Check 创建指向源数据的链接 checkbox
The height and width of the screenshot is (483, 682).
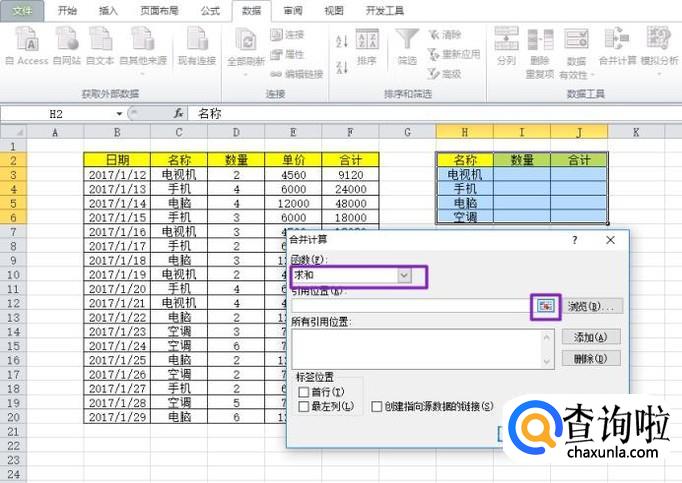[x=377, y=406]
